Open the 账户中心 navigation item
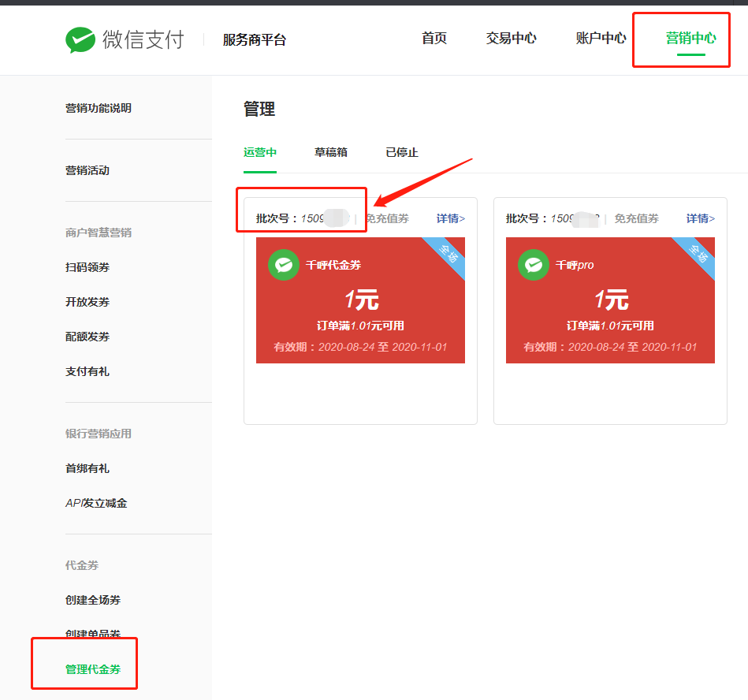The width and height of the screenshot is (748, 700). pos(601,38)
